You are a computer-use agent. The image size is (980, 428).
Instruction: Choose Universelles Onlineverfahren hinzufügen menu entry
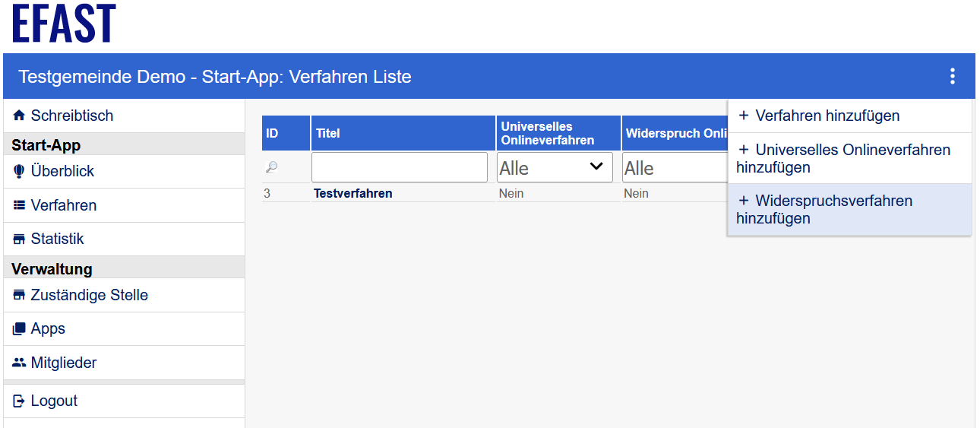click(843, 158)
